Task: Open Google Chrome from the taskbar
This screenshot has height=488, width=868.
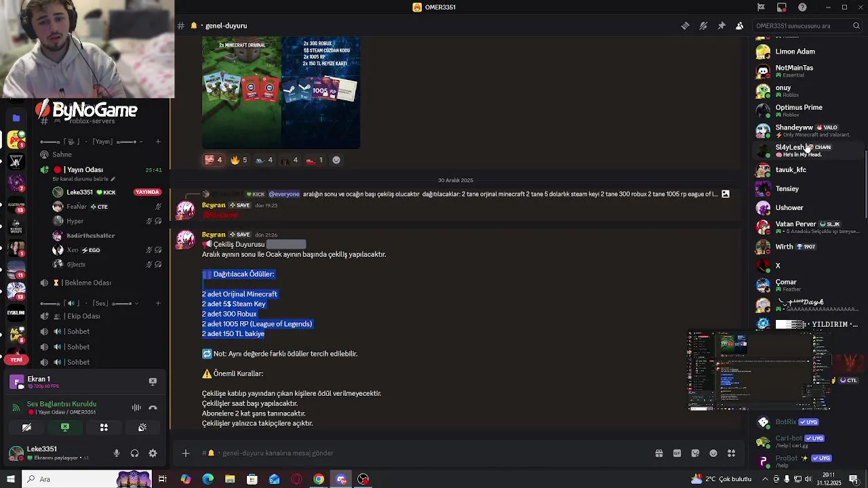Action: [x=319, y=479]
